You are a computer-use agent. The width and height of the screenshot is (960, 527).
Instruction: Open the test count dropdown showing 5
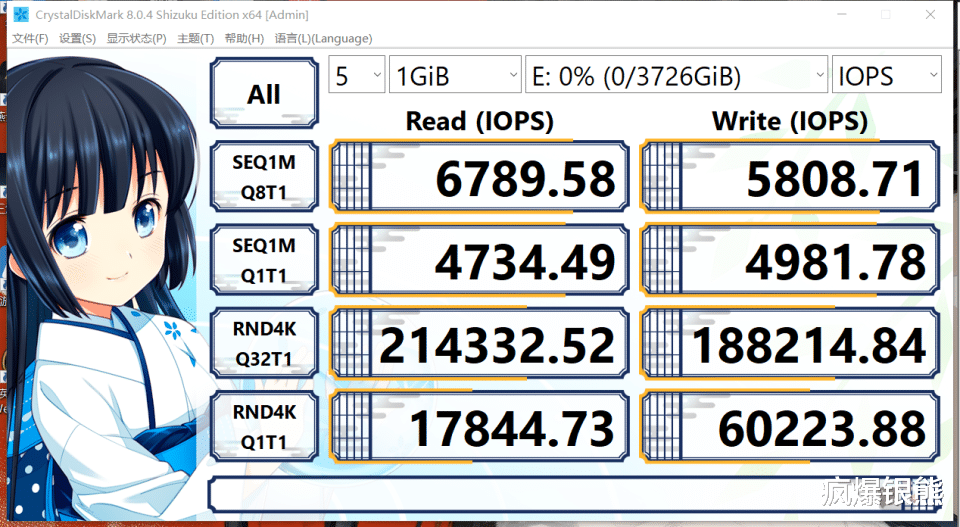[x=357, y=75]
